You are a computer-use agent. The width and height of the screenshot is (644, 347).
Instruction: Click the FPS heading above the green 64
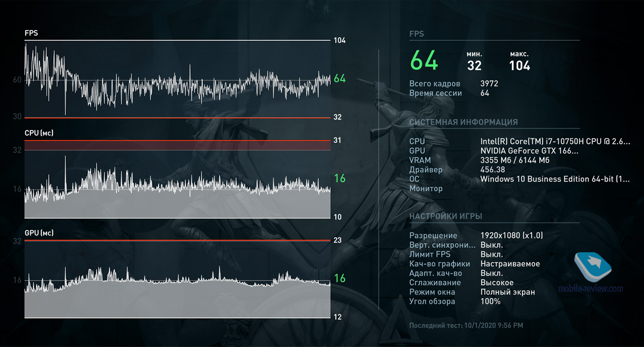click(x=417, y=34)
